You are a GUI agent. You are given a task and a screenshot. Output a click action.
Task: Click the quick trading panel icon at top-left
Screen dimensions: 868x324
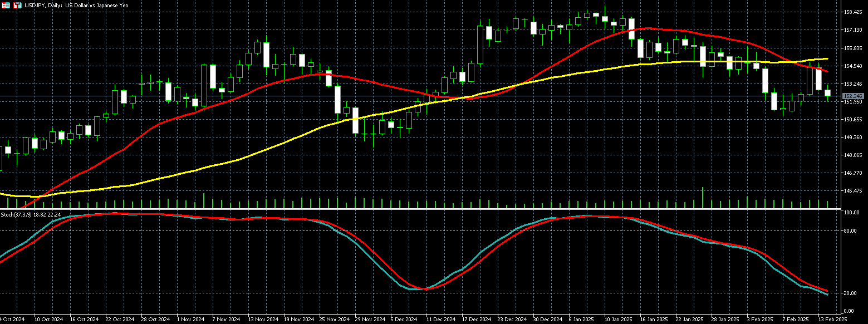(x=5, y=5)
